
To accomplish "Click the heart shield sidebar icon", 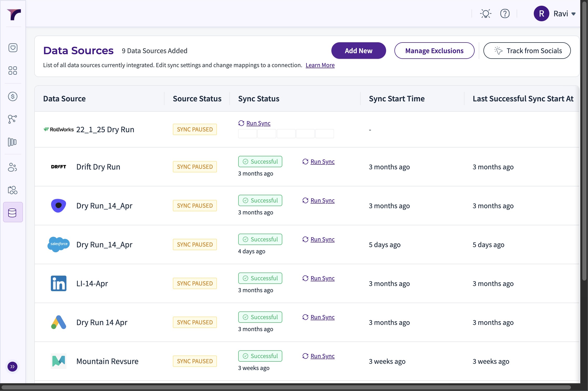I will pos(13,48).
